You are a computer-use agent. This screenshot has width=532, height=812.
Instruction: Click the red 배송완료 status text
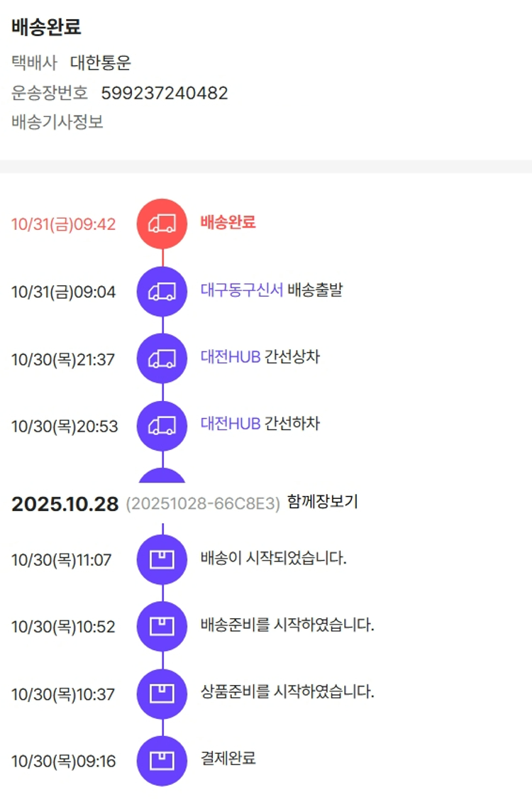[228, 222]
